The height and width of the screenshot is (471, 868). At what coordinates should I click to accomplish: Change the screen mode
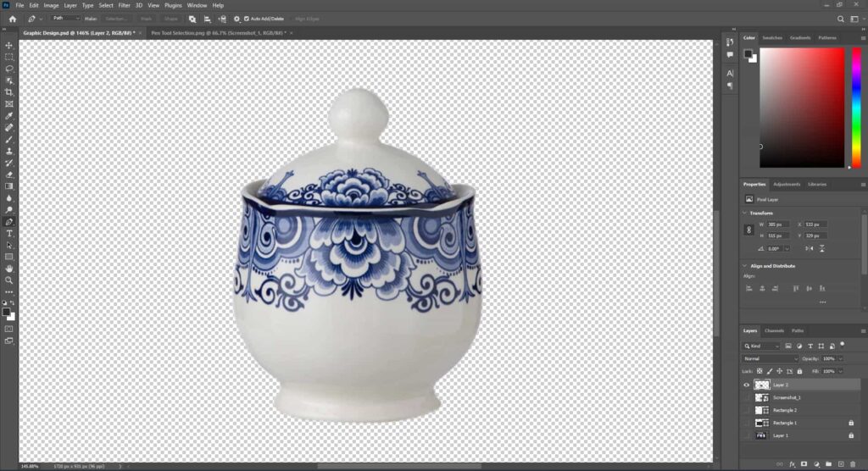8,341
